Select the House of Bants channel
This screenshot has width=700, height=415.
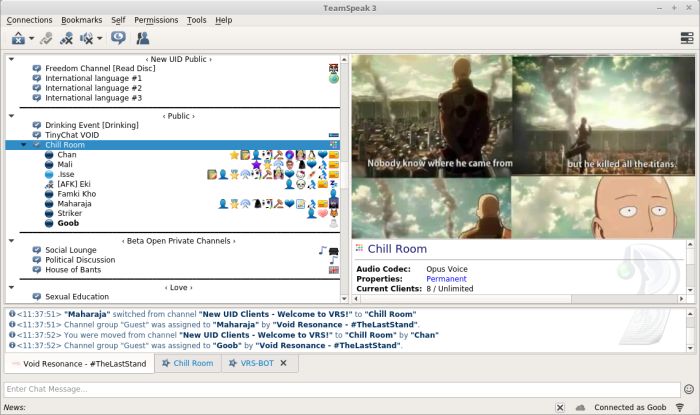pyautogui.click(x=73, y=270)
